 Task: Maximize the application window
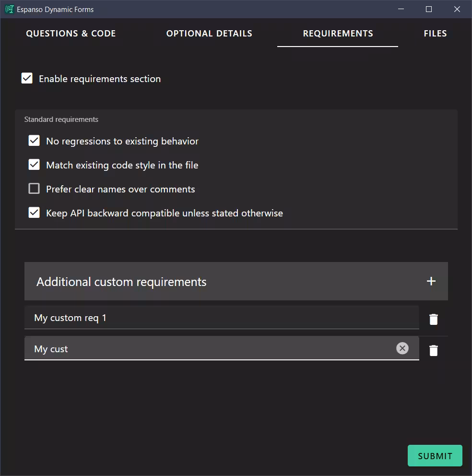pyautogui.click(x=428, y=9)
